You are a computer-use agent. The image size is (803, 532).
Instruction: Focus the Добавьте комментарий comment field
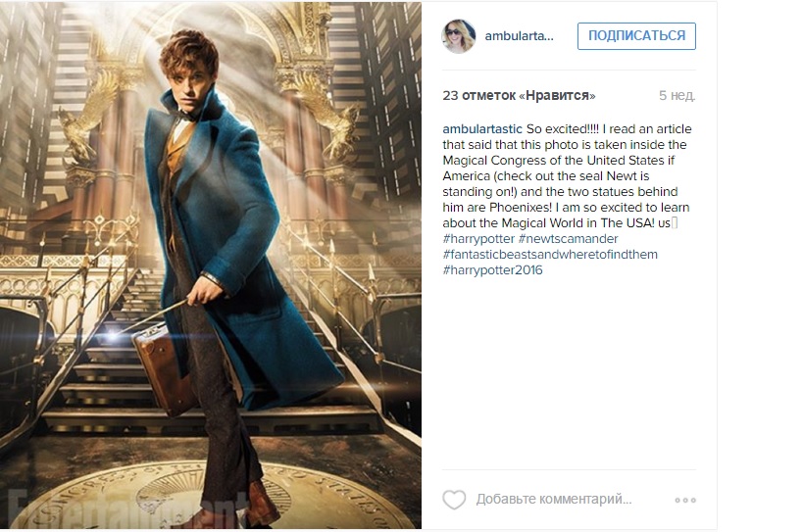pyautogui.click(x=554, y=500)
